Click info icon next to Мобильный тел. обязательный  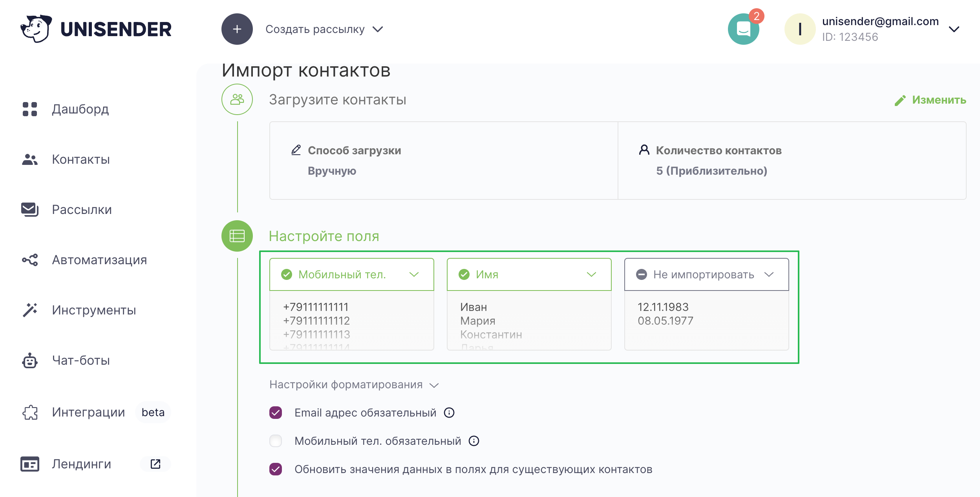pyautogui.click(x=474, y=441)
